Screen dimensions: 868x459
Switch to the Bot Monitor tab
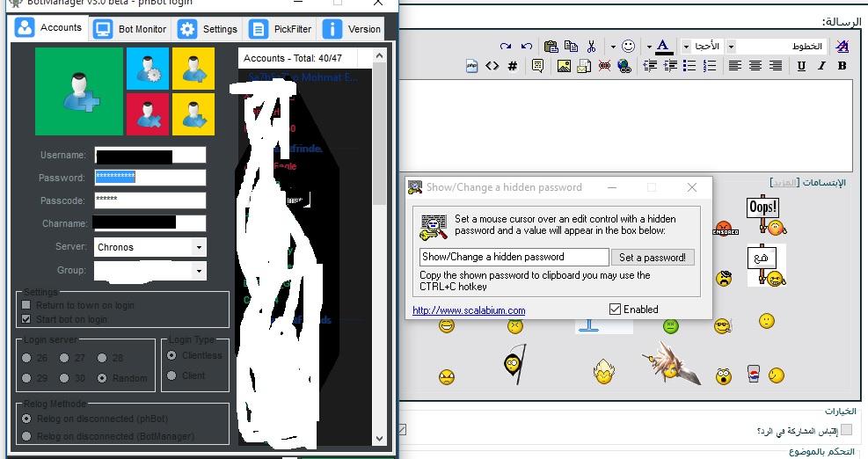130,29
